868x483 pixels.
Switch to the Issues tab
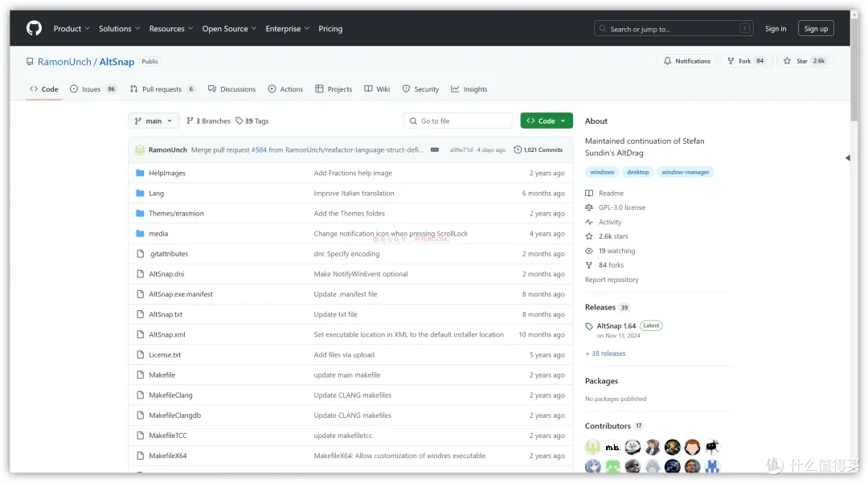(93, 89)
